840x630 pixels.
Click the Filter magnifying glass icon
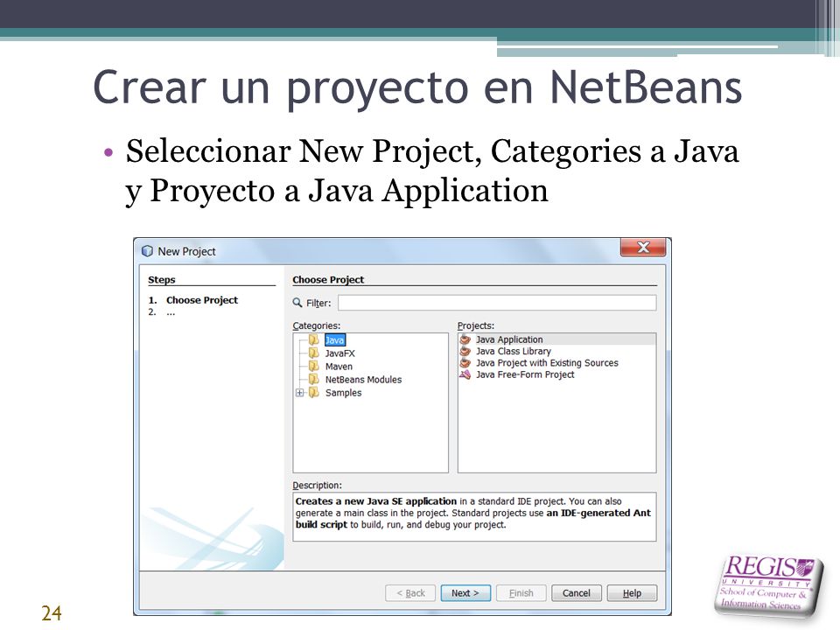[297, 303]
